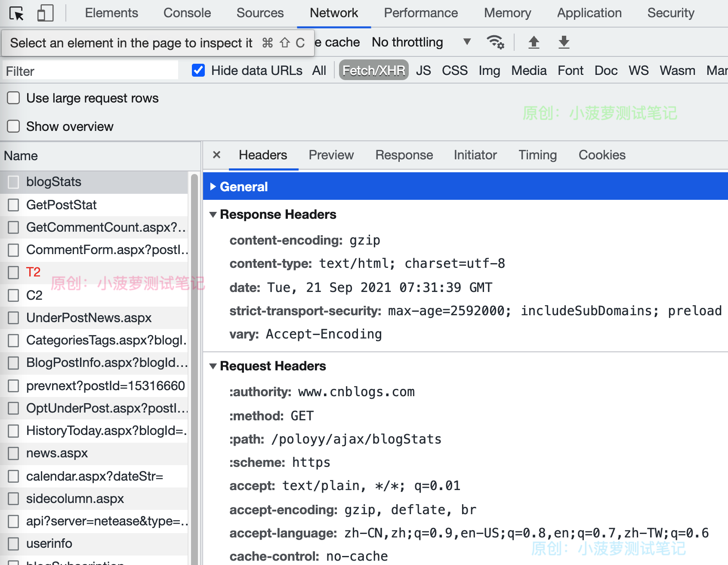The width and height of the screenshot is (728, 565).
Task: Enable Show overview checkbox
Action: (13, 127)
